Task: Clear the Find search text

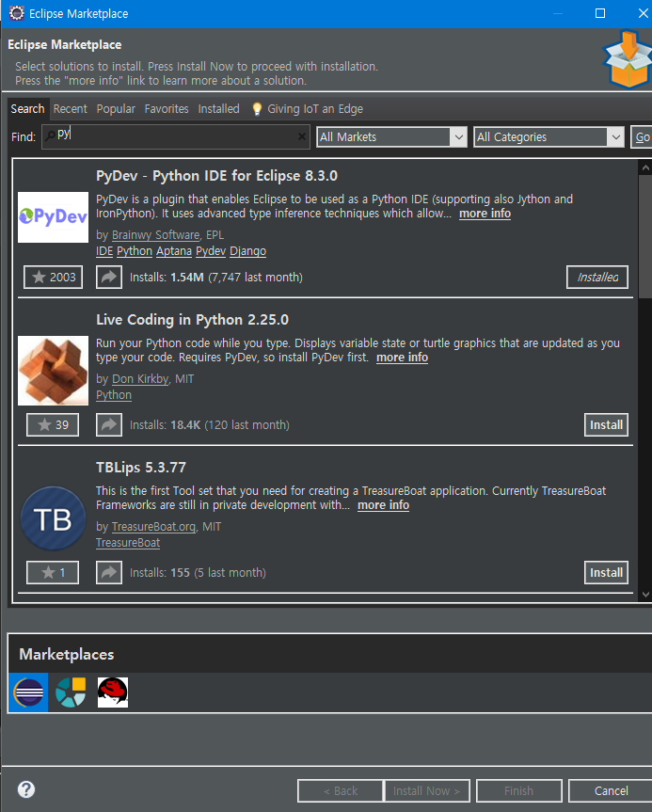Action: point(301,136)
